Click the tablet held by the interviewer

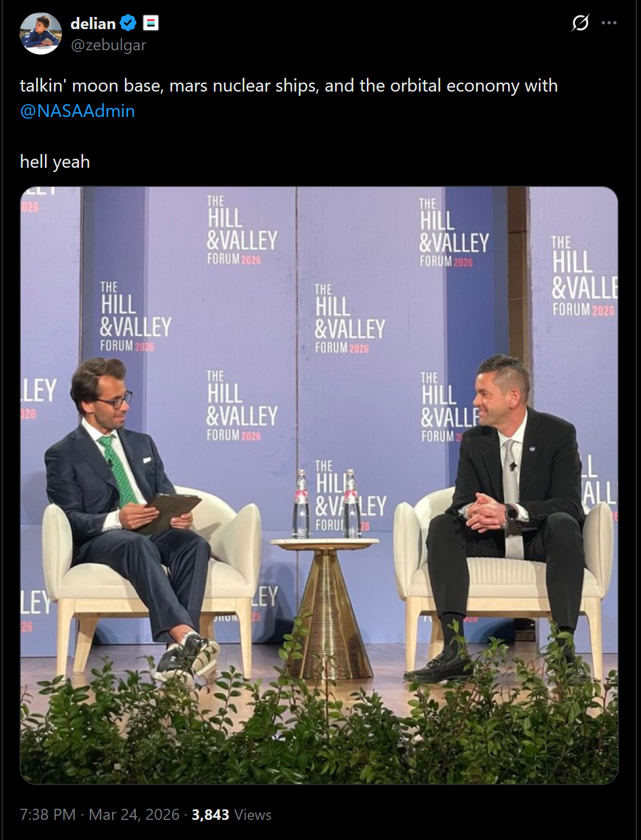[x=170, y=512]
